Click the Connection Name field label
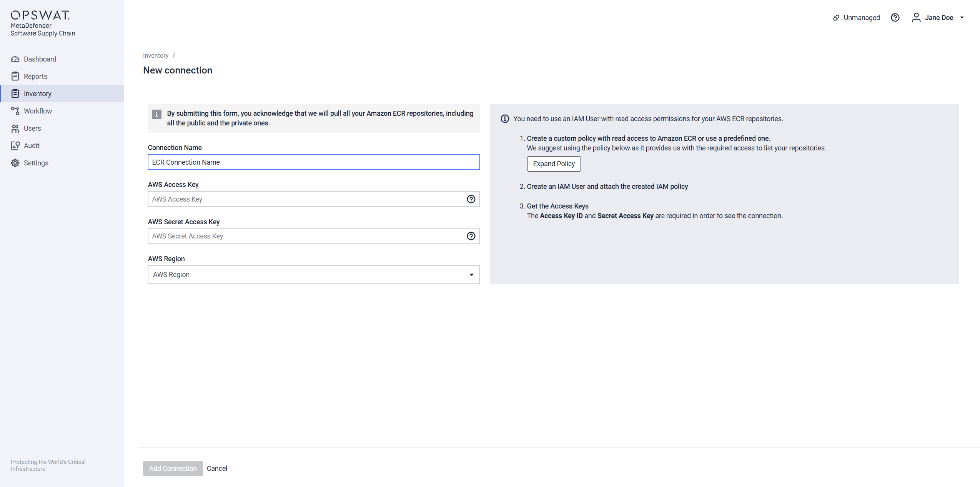 [175, 148]
